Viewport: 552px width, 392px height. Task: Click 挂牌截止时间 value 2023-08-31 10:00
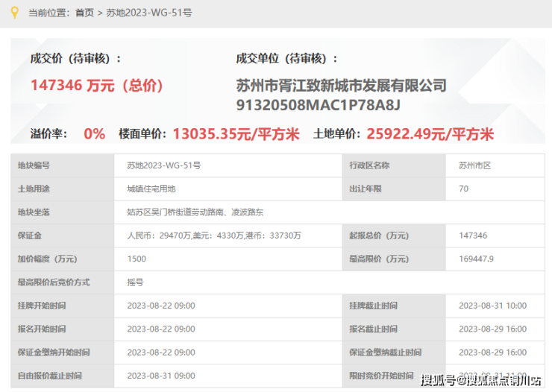(492, 306)
